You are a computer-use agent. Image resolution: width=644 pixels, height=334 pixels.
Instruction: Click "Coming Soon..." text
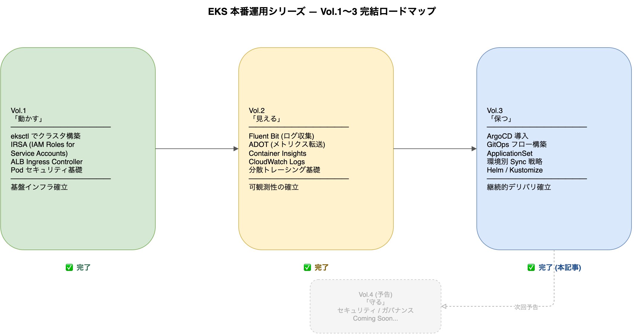tap(376, 318)
